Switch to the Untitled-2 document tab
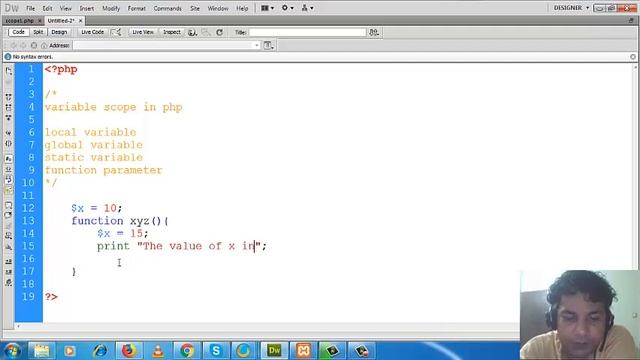 61,20
